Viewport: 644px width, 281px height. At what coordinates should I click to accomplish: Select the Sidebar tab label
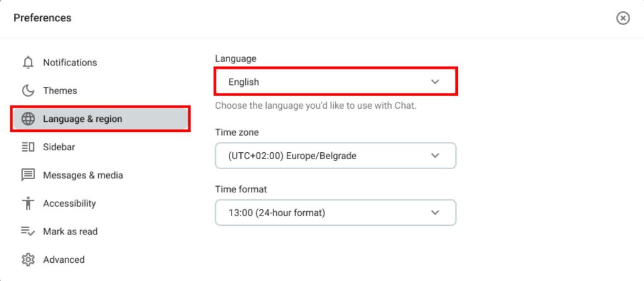58,147
